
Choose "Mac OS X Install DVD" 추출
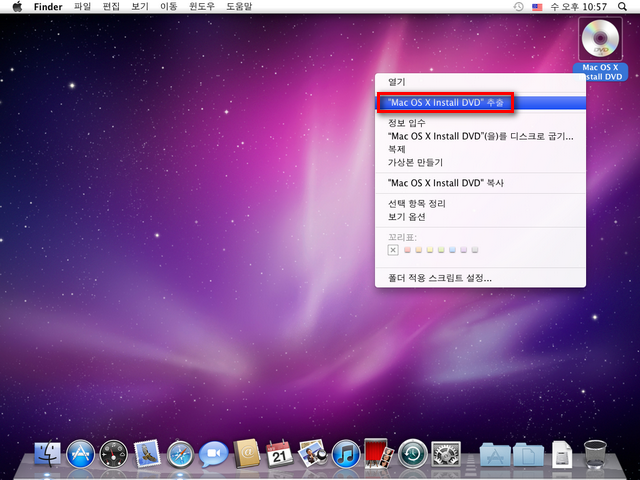(480, 102)
